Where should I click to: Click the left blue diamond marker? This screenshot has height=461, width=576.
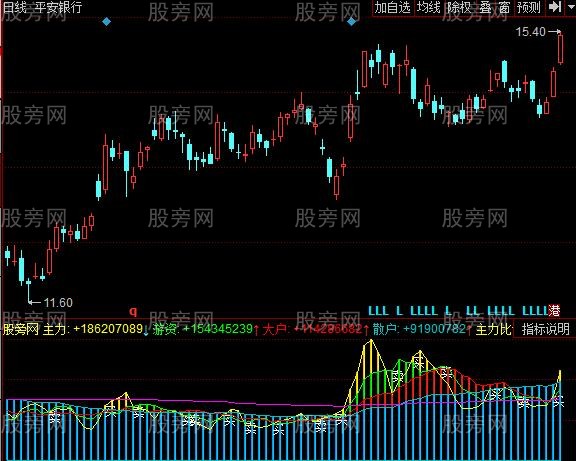107,22
